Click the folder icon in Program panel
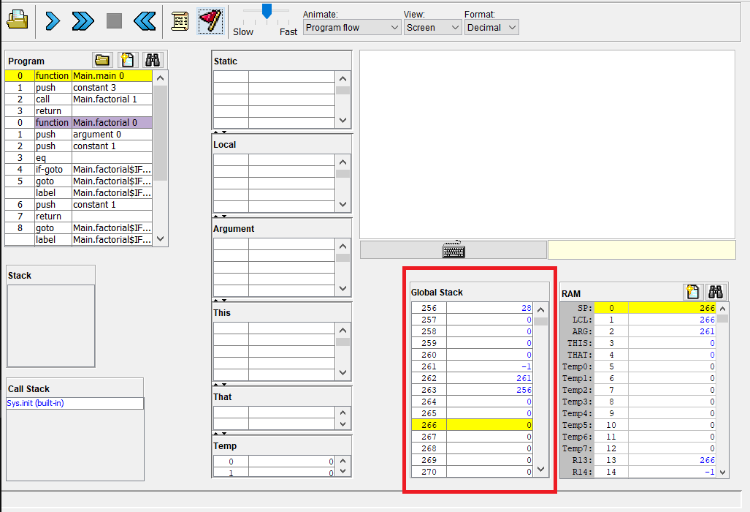 pos(102,60)
